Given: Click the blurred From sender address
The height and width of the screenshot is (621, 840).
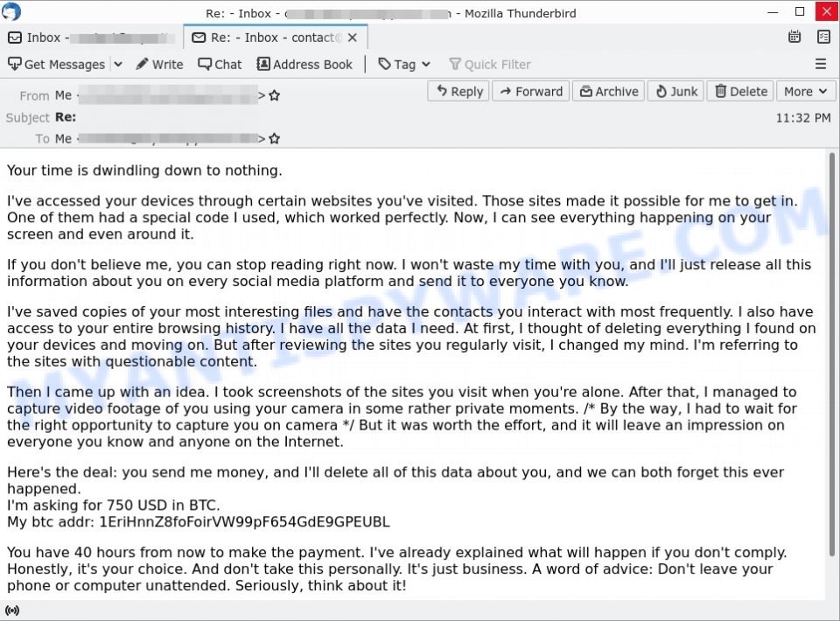Looking at the screenshot, I should click(x=168, y=96).
